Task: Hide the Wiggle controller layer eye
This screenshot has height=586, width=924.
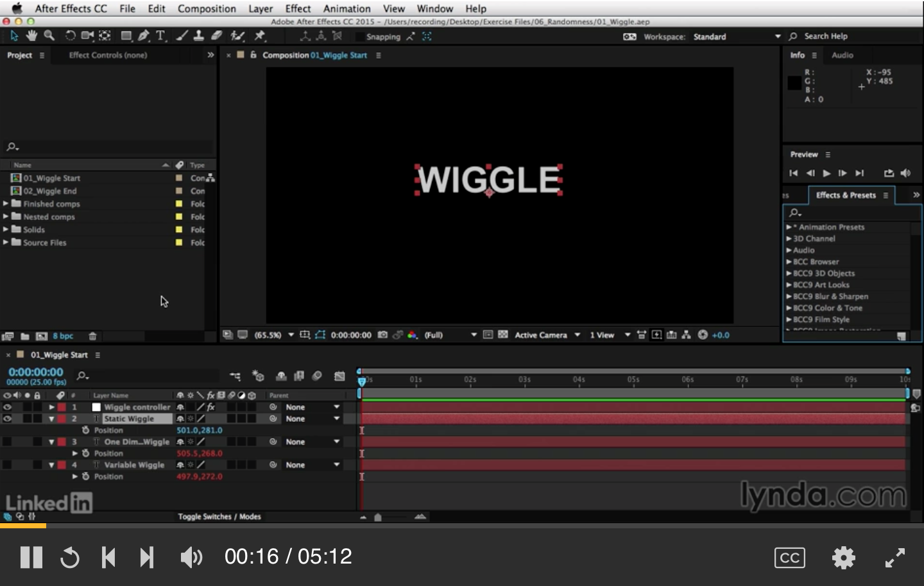Action: point(7,407)
